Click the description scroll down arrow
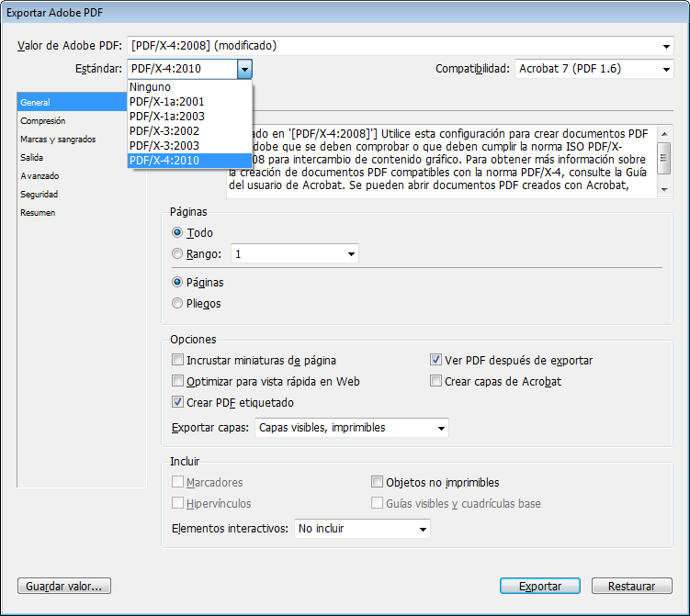 click(664, 189)
